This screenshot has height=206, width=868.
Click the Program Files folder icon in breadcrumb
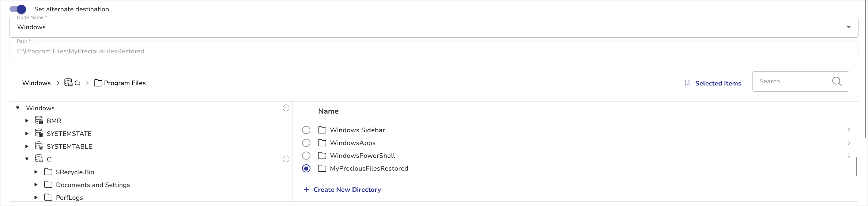click(x=98, y=83)
